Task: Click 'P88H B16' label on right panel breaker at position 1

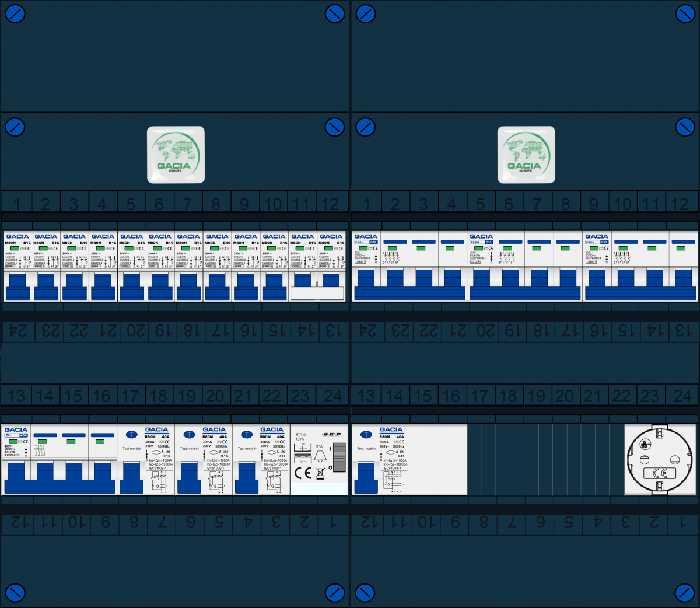Action: pos(366,242)
